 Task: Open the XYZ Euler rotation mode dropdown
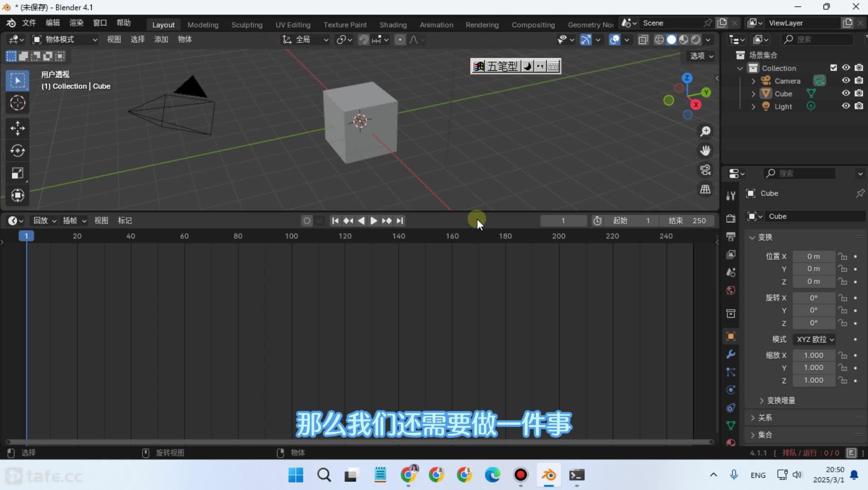point(815,339)
